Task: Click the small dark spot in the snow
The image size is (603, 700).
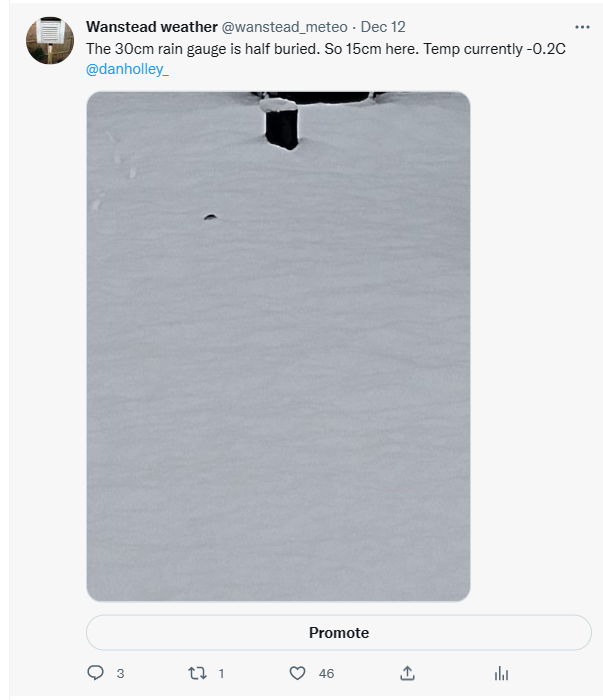Action: click(x=210, y=216)
